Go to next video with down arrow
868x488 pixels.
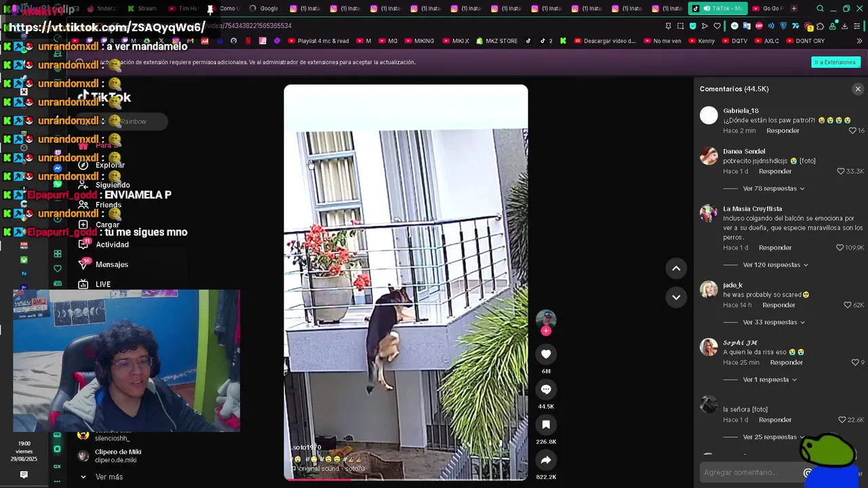pyautogui.click(x=676, y=297)
